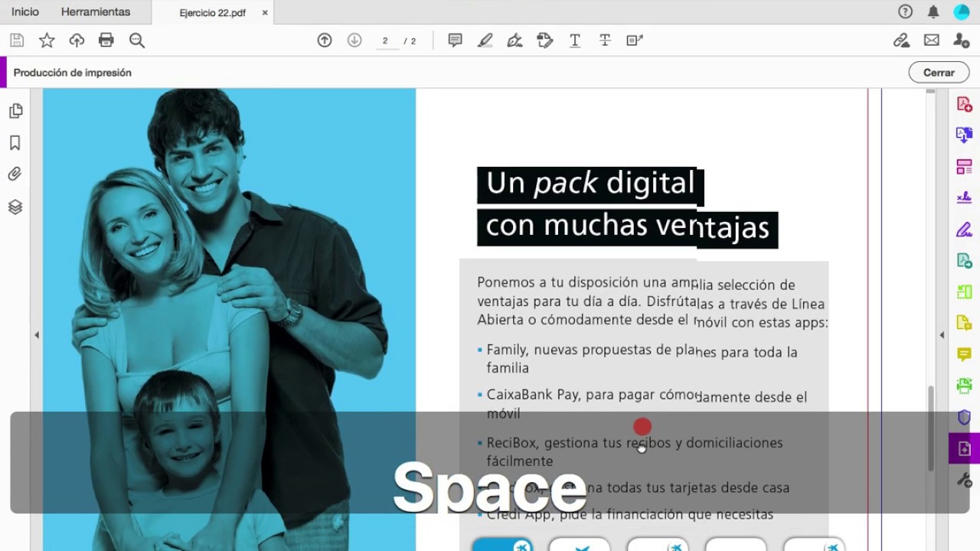This screenshot has width=980, height=551.
Task: Select the sign/draw pen tool
Action: pyautogui.click(x=515, y=41)
